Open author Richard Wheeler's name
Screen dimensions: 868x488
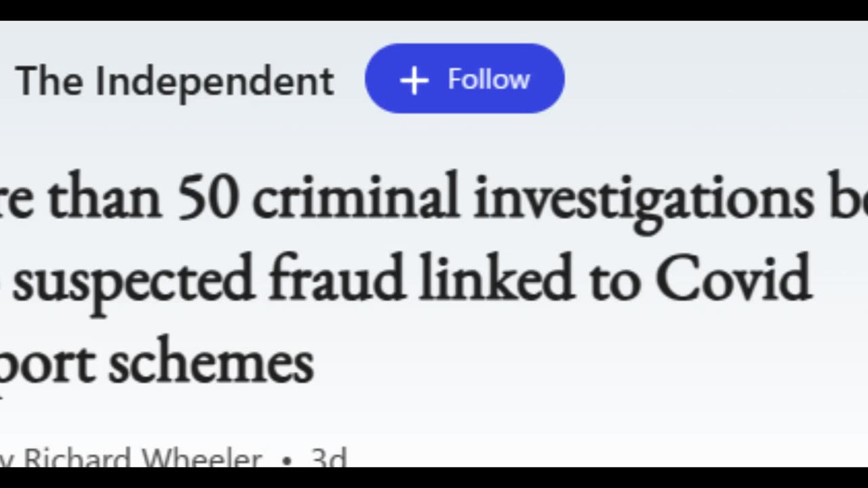click(x=142, y=459)
